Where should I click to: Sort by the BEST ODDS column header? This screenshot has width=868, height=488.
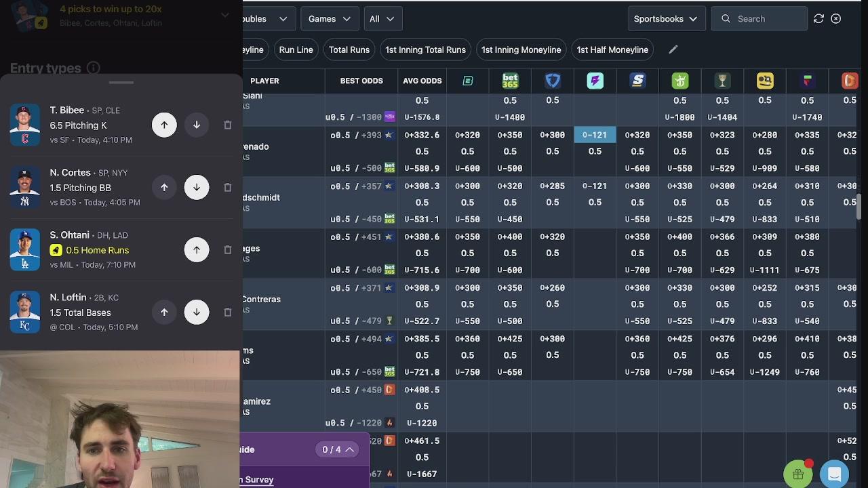point(361,81)
